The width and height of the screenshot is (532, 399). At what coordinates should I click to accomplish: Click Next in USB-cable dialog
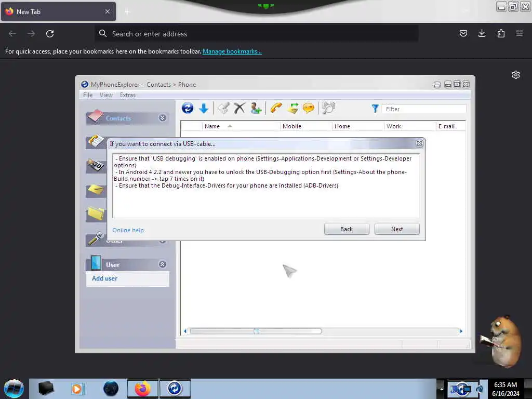pyautogui.click(x=397, y=229)
